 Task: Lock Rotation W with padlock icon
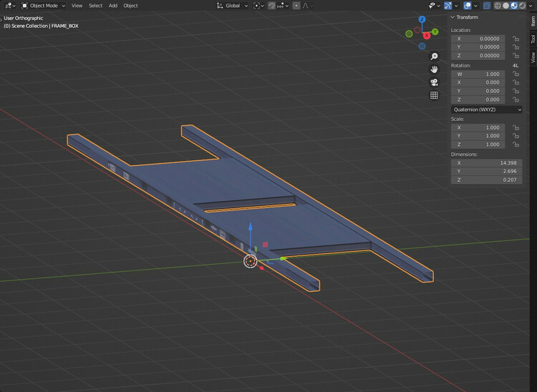(516, 74)
